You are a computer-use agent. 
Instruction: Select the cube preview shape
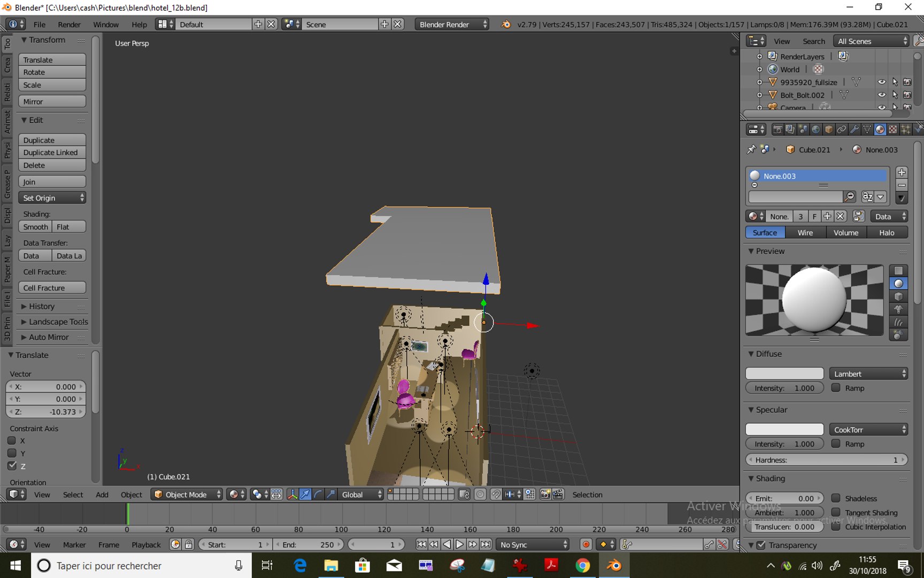(898, 296)
